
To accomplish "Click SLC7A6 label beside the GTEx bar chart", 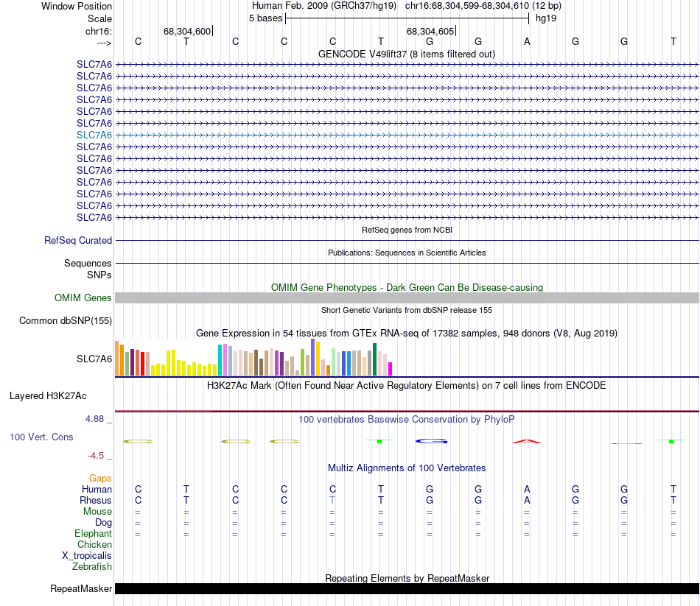I will [94, 359].
